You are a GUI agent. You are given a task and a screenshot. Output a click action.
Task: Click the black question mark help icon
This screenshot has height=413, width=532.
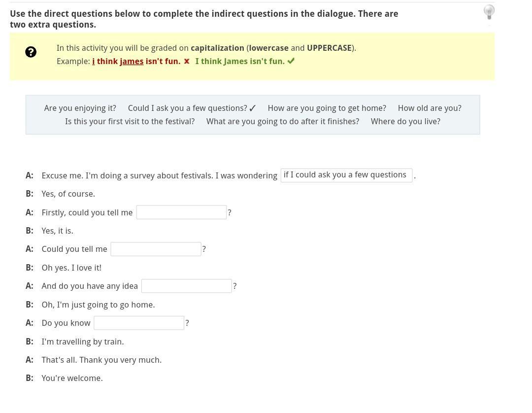[31, 52]
